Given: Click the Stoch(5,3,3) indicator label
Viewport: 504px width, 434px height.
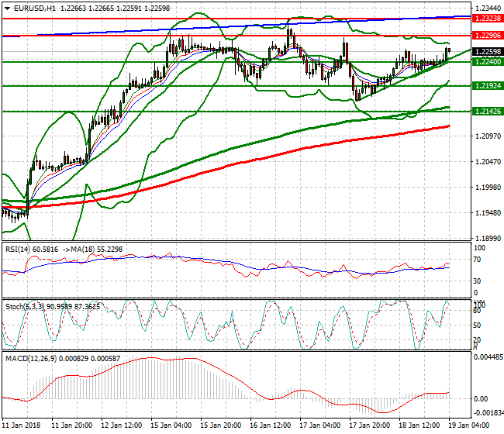Looking at the screenshot, I should tap(24, 306).
